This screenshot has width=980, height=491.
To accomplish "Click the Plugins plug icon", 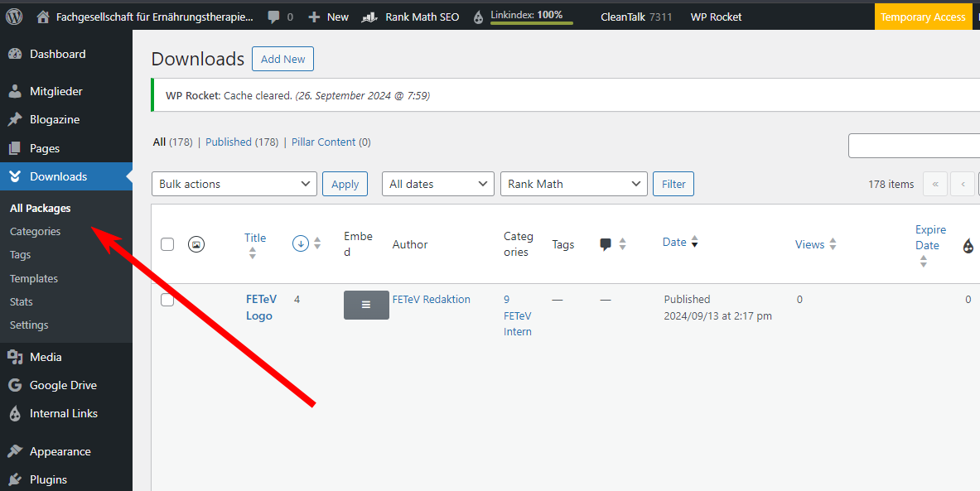I will (x=15, y=479).
